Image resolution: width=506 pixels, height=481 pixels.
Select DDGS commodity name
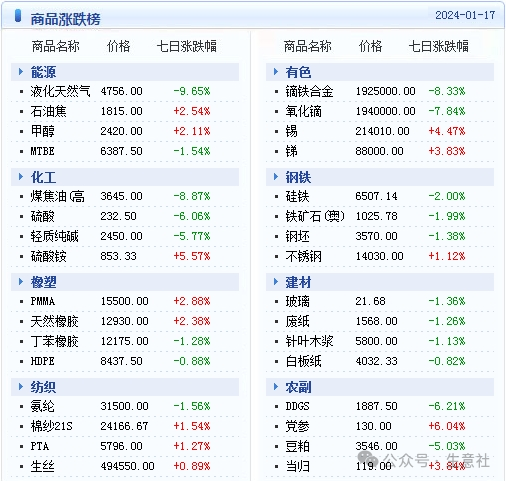(297, 406)
